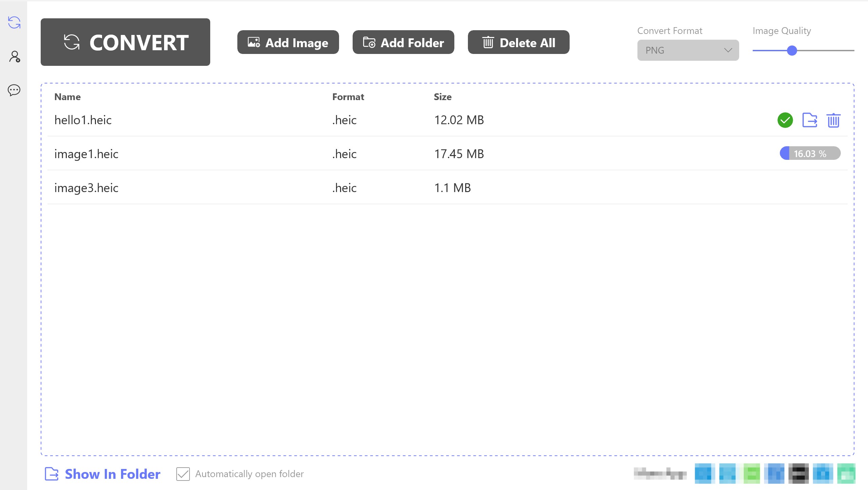Open the user account icon in sidebar

(x=14, y=56)
